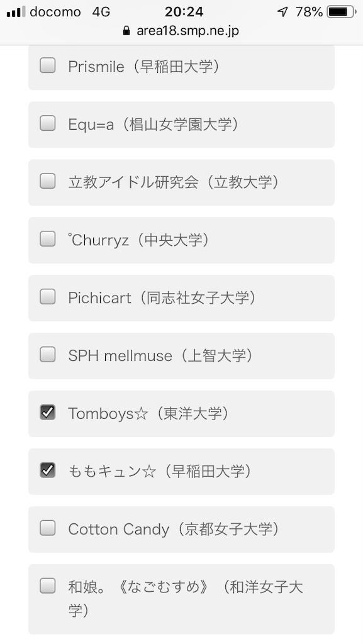
Task: Tap the SPH mellmuse（上智大学） label text
Action: click(162, 356)
